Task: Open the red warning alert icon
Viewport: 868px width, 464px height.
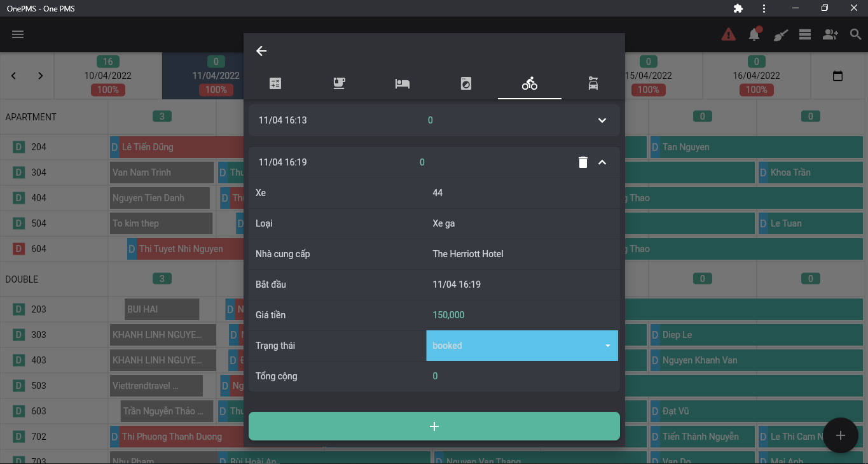Action: pyautogui.click(x=729, y=34)
